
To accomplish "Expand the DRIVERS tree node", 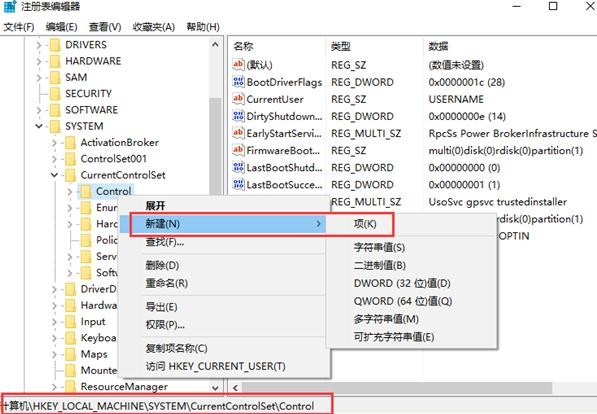I will pos(39,45).
